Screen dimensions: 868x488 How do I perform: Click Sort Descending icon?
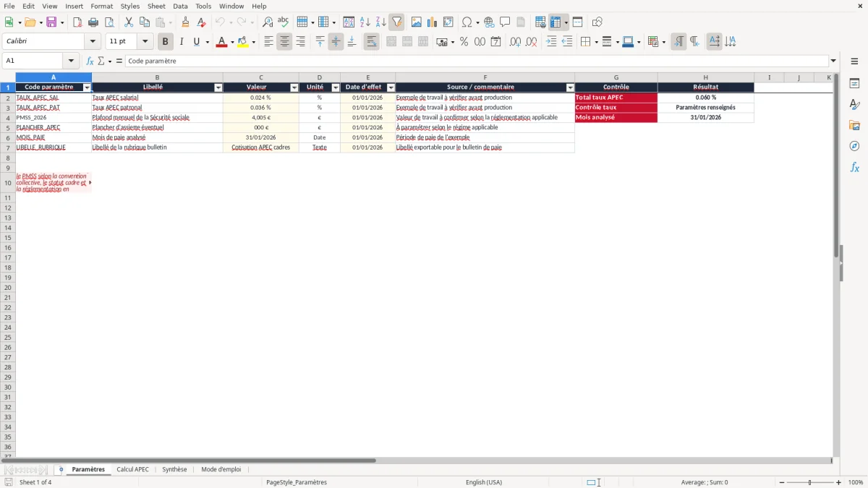[380, 22]
